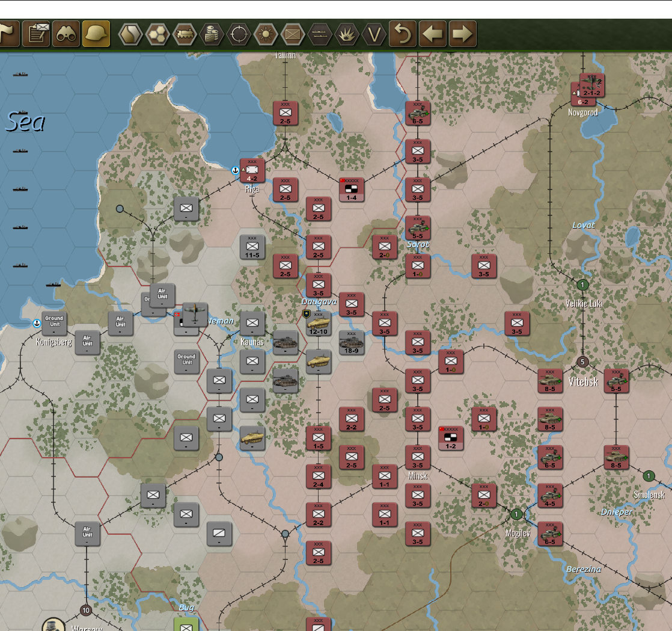
Task: Select the top 6-5 tank north of Sorot
Action: pos(417,113)
